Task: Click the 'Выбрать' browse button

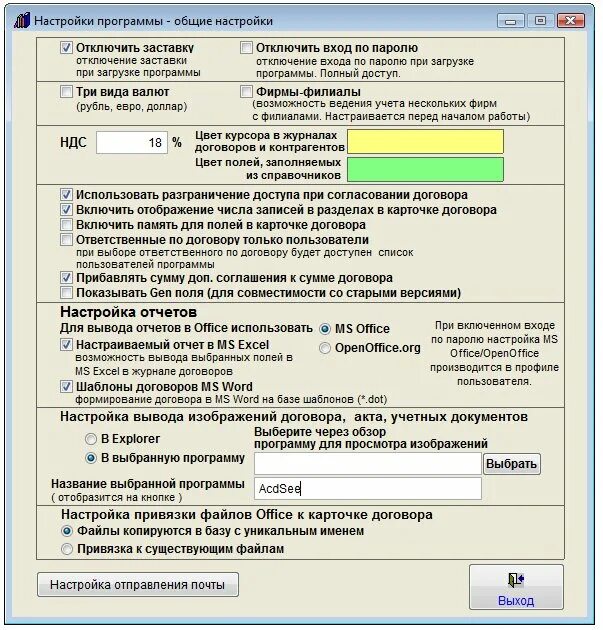Action: tap(511, 464)
